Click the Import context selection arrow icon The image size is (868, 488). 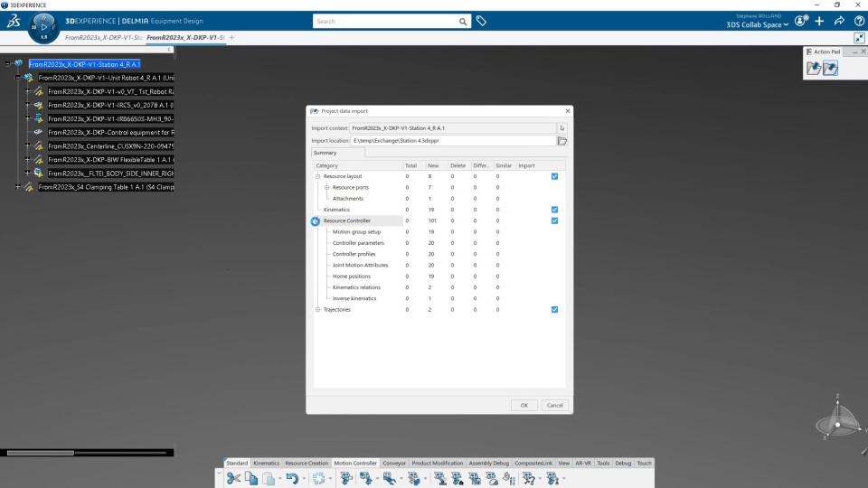561,127
